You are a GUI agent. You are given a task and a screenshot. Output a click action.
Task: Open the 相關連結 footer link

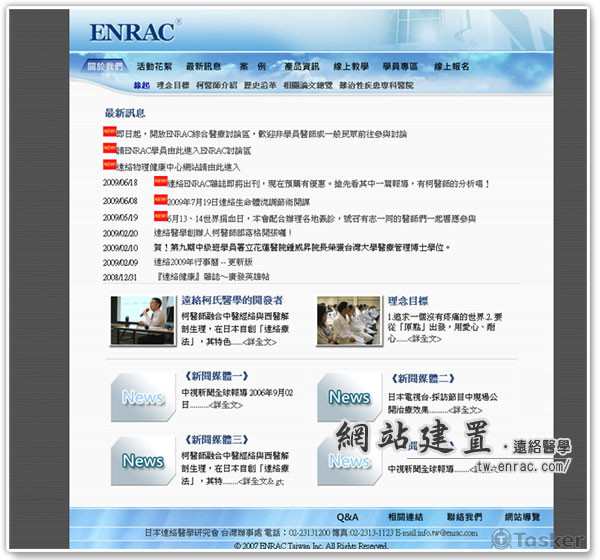click(x=406, y=517)
